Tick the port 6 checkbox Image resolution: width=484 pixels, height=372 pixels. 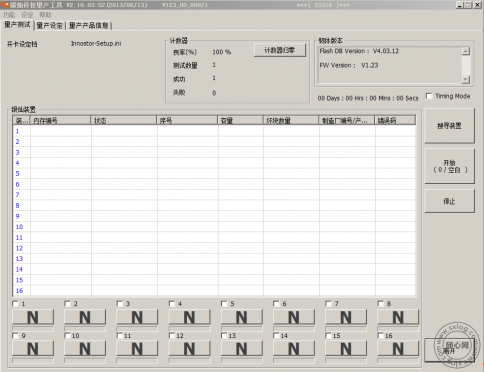(x=276, y=304)
